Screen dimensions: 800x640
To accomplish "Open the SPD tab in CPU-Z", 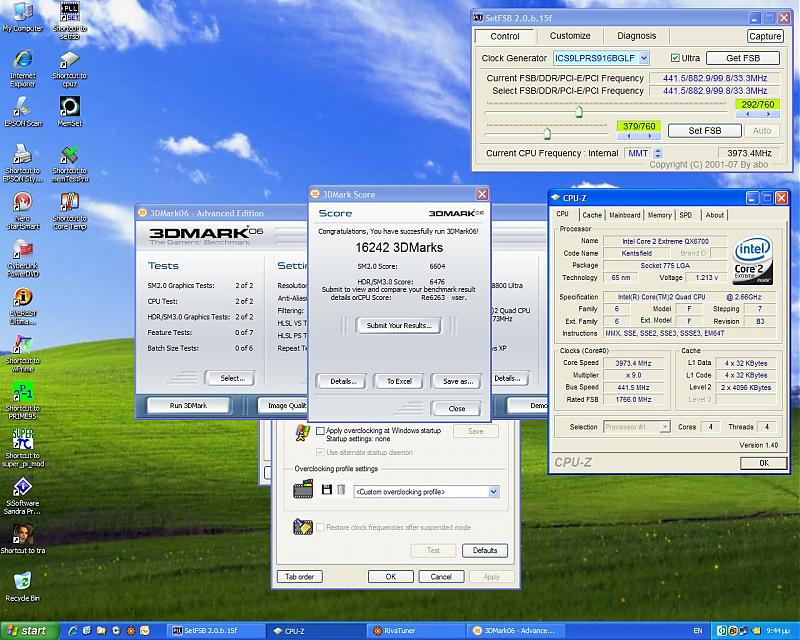I will 686,215.
